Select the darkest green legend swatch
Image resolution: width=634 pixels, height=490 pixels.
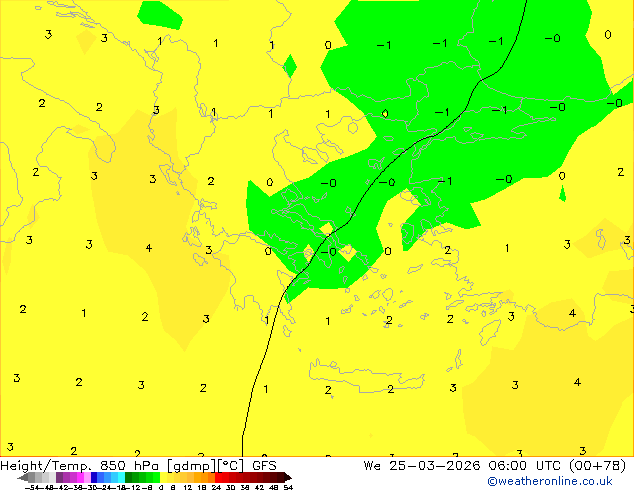point(129,477)
